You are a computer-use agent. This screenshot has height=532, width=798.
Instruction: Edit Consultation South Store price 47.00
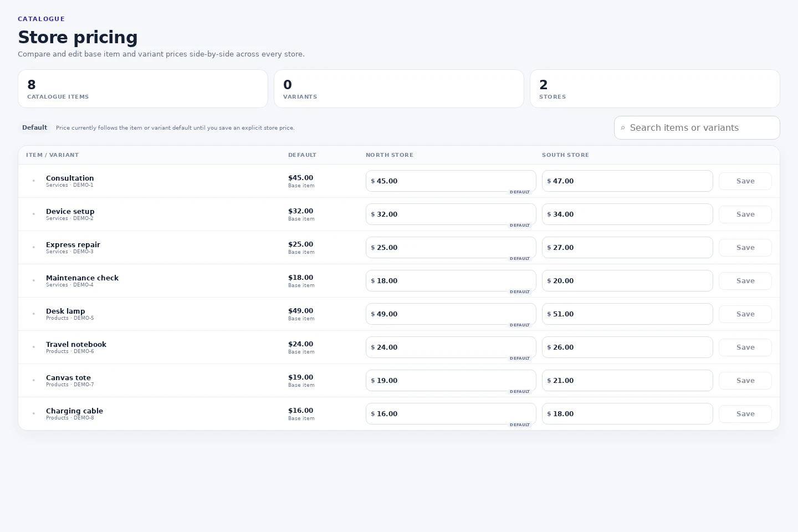tap(627, 181)
